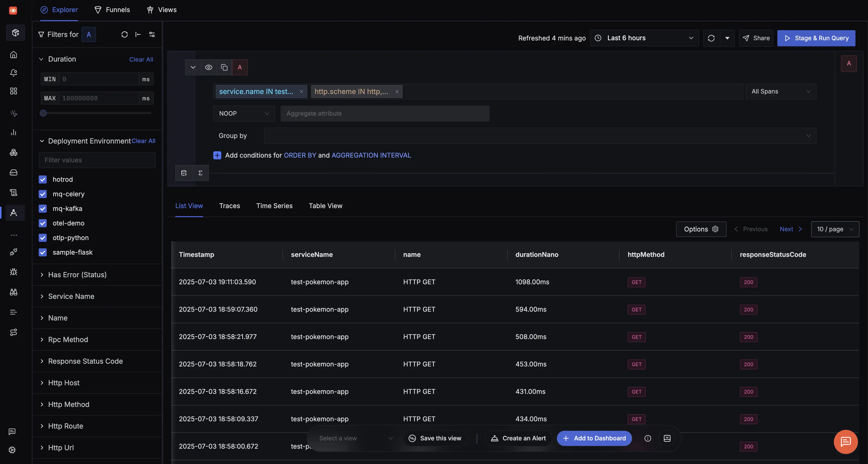868x464 pixels.
Task: Open the three cubes icon in sidebar
Action: tap(14, 152)
